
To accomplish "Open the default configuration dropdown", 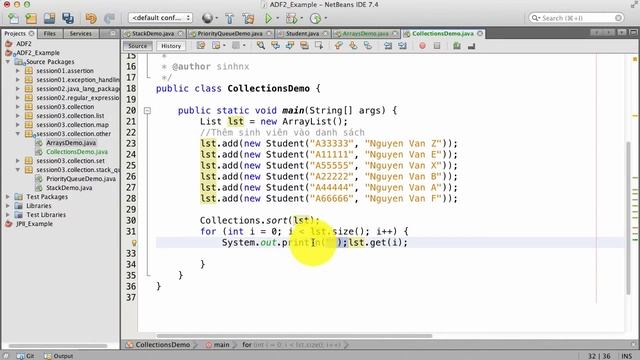I will coord(160,18).
